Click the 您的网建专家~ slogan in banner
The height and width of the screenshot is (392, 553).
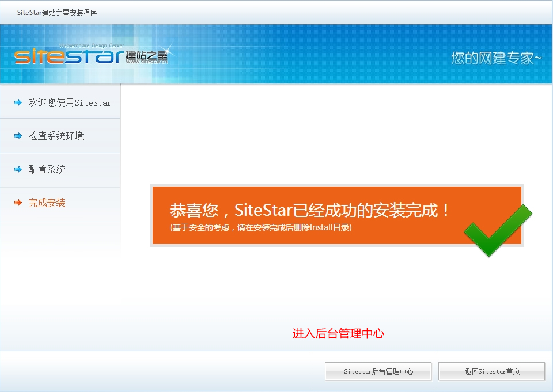496,58
